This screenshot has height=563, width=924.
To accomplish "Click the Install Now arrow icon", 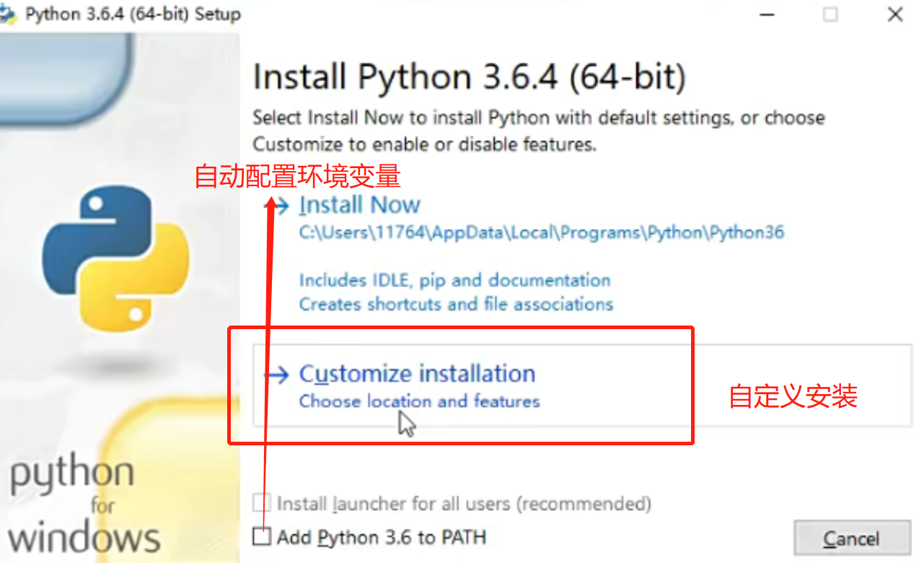I will pos(278,205).
